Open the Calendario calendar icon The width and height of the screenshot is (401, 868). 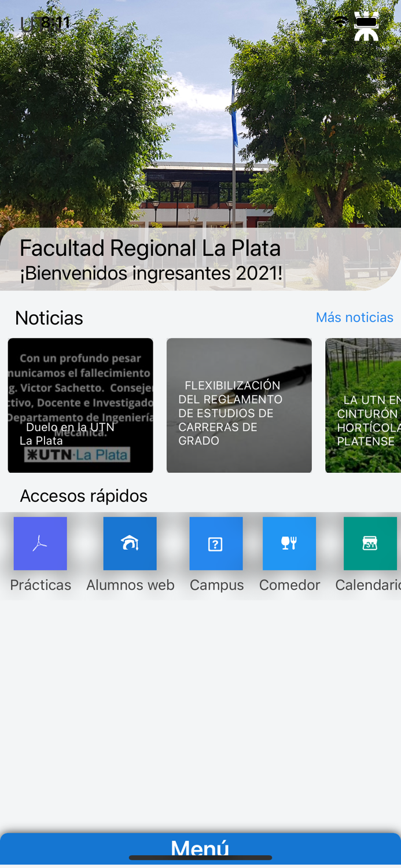point(370,543)
